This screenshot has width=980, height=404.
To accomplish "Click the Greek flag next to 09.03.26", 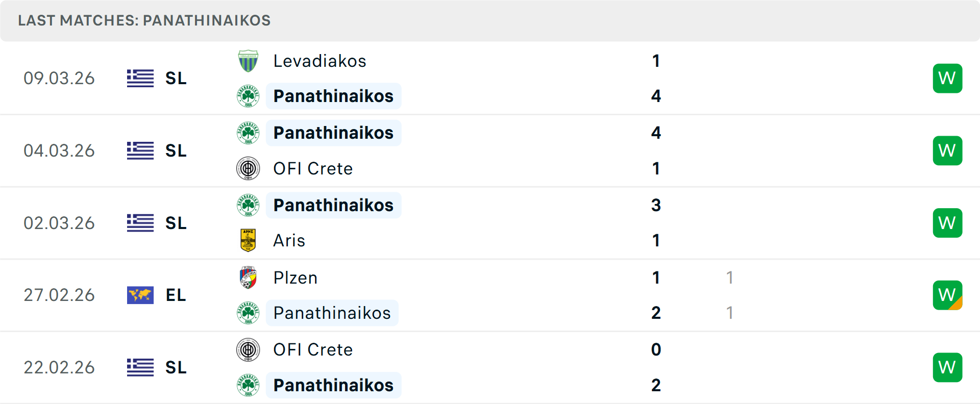I will coord(140,78).
